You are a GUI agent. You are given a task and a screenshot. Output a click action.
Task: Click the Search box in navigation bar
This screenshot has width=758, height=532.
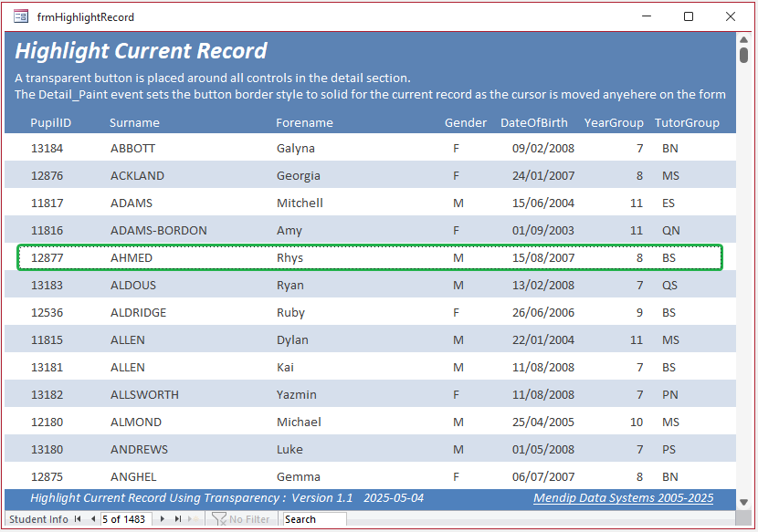[x=314, y=519]
